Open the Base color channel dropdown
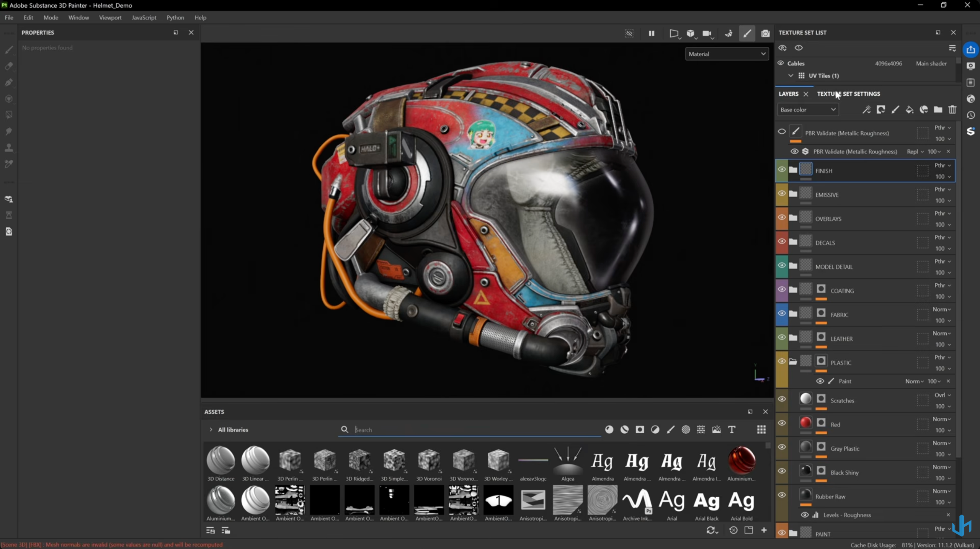 click(808, 110)
